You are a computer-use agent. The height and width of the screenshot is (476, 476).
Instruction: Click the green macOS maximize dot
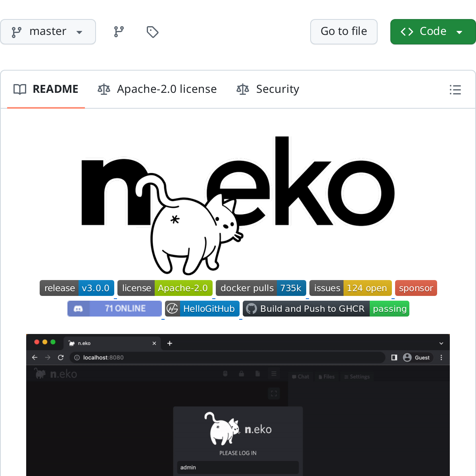[x=53, y=342]
